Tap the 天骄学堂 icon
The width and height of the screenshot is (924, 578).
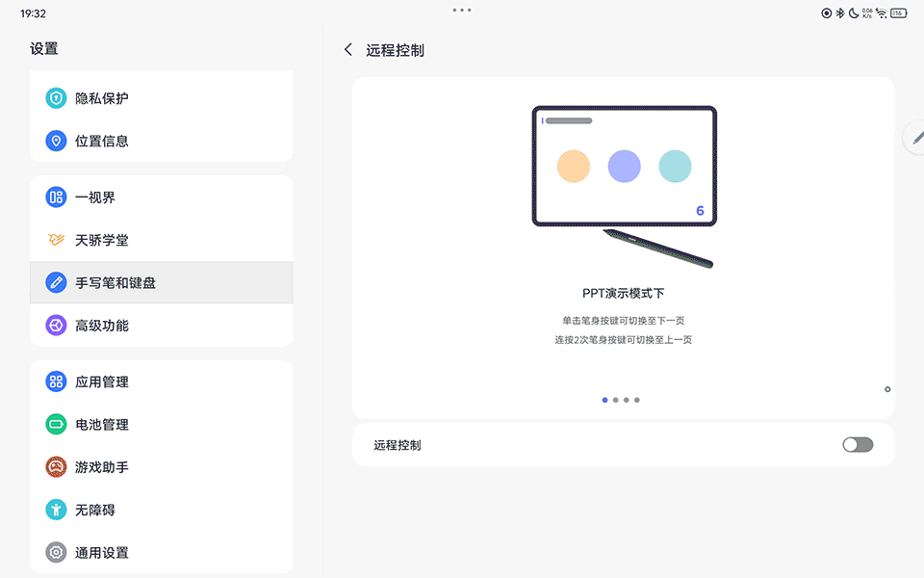(56, 240)
